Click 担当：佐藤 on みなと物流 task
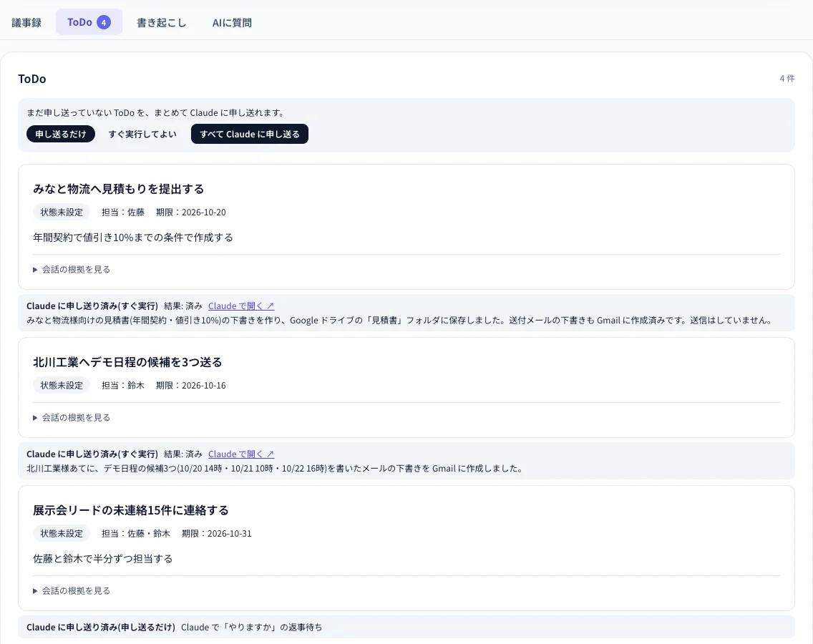813x644 pixels. [x=123, y=212]
